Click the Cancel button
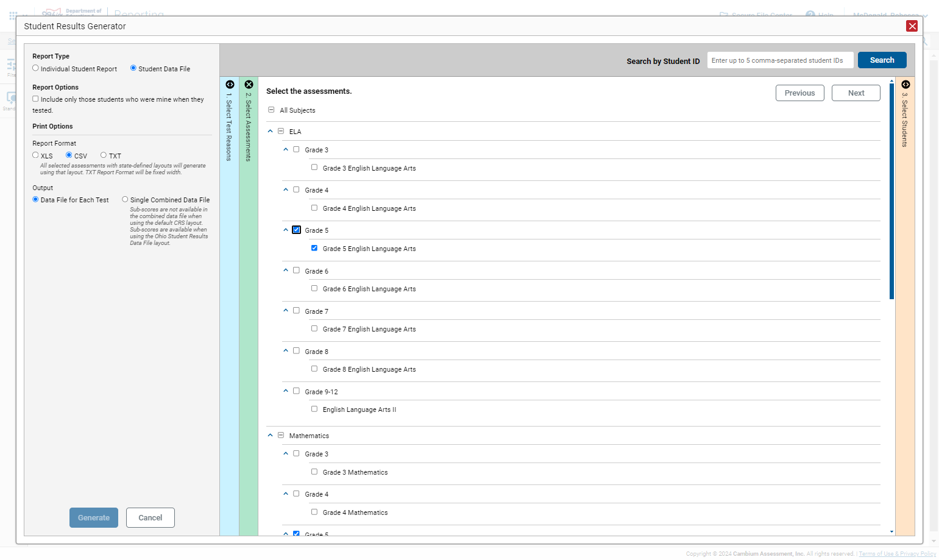This screenshot has width=939, height=560. [150, 517]
